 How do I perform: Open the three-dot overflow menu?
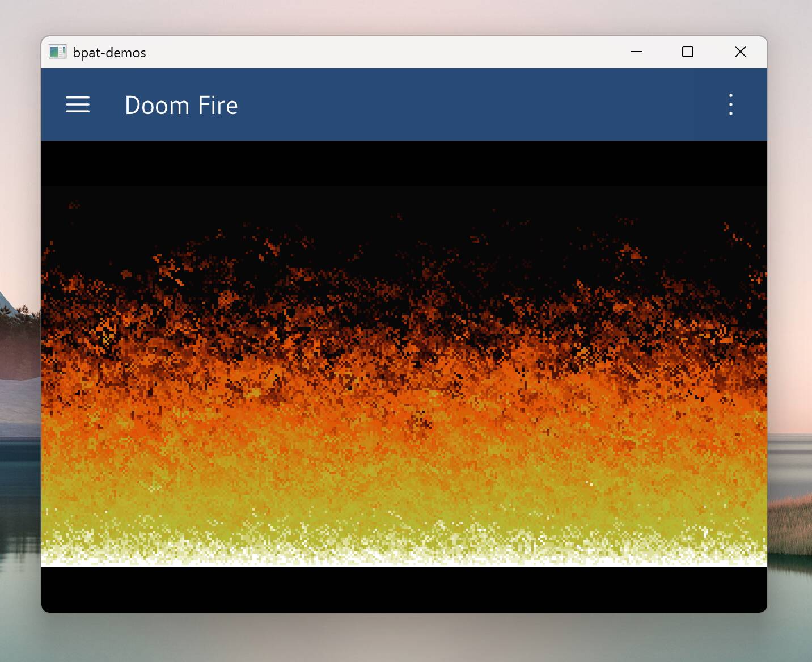(x=731, y=105)
